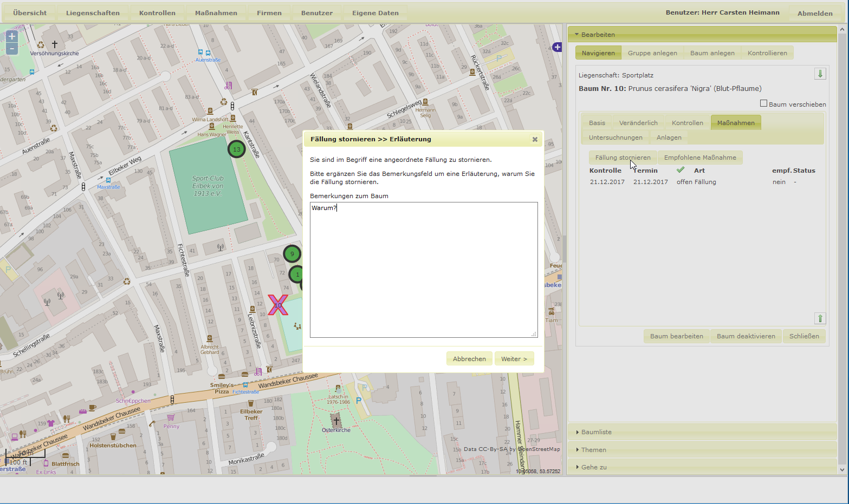
Task: Zoom out of the map with minus button
Action: click(12, 49)
